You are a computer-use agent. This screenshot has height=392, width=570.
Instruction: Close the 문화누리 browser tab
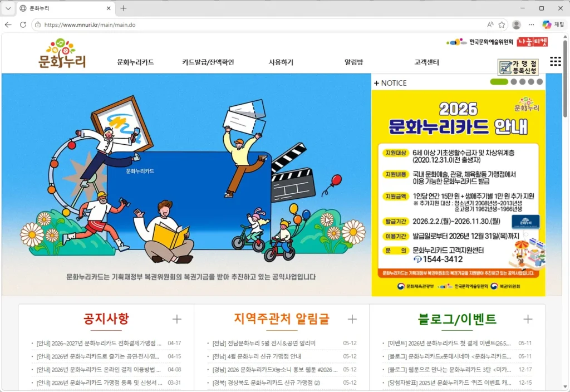(x=109, y=8)
